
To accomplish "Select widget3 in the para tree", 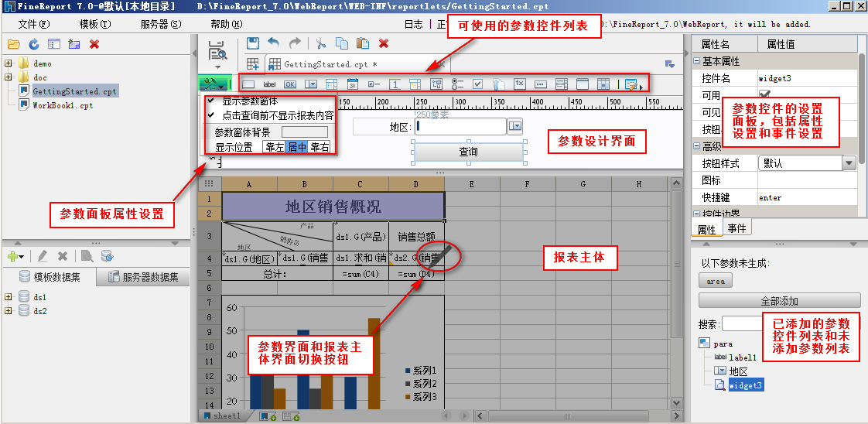I will [x=745, y=385].
